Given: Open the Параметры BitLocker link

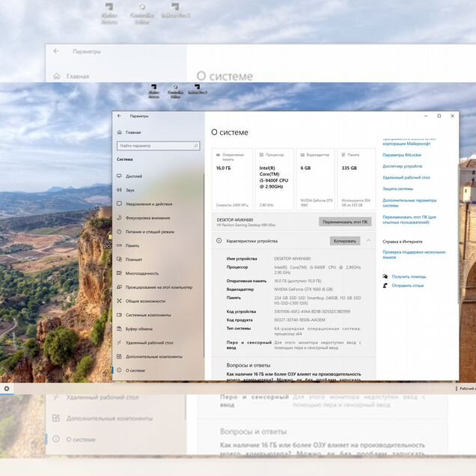Looking at the screenshot, I should pos(402,155).
